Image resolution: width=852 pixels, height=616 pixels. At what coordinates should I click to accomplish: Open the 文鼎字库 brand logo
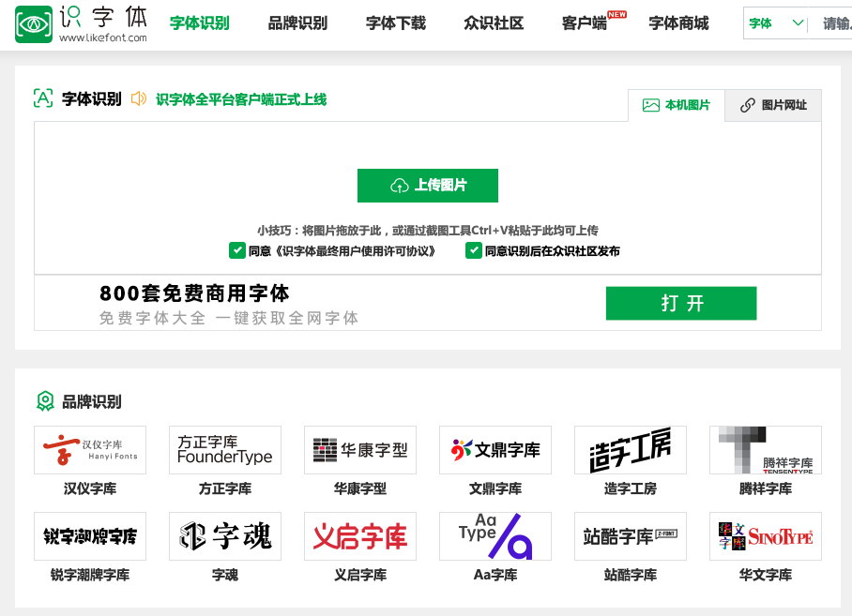click(495, 450)
